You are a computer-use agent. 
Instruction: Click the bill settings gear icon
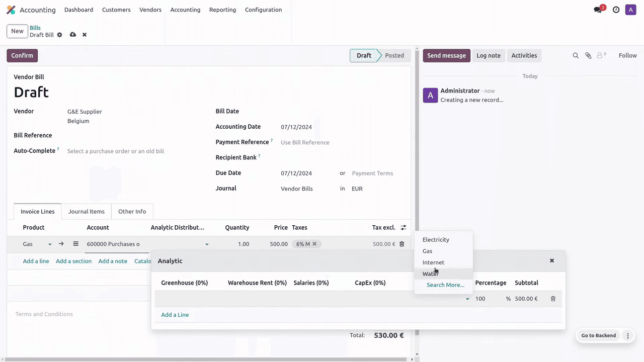pyautogui.click(x=59, y=35)
